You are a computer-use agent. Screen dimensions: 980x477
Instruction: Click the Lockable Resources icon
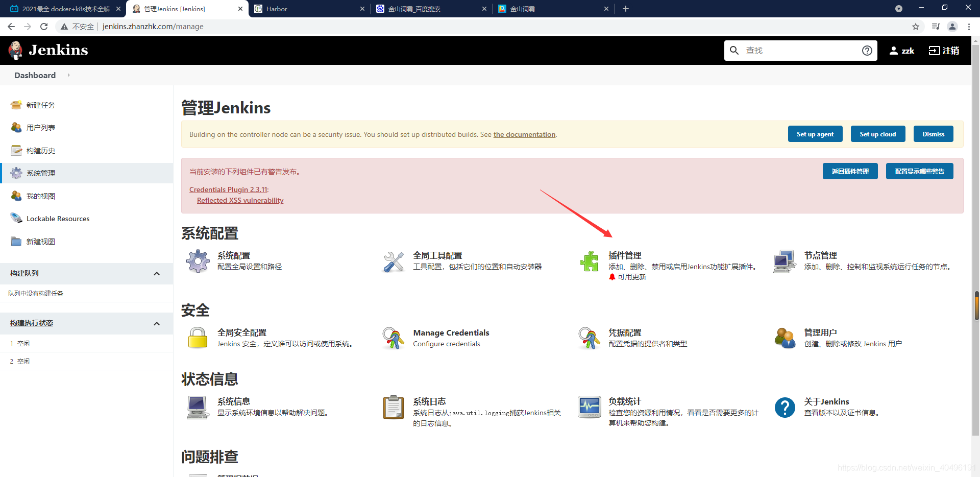point(16,219)
